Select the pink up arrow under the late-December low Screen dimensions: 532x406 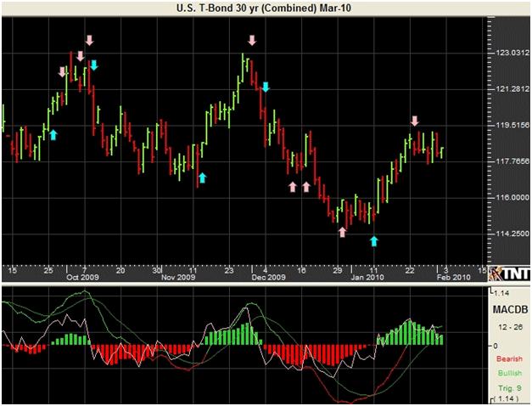tap(342, 233)
